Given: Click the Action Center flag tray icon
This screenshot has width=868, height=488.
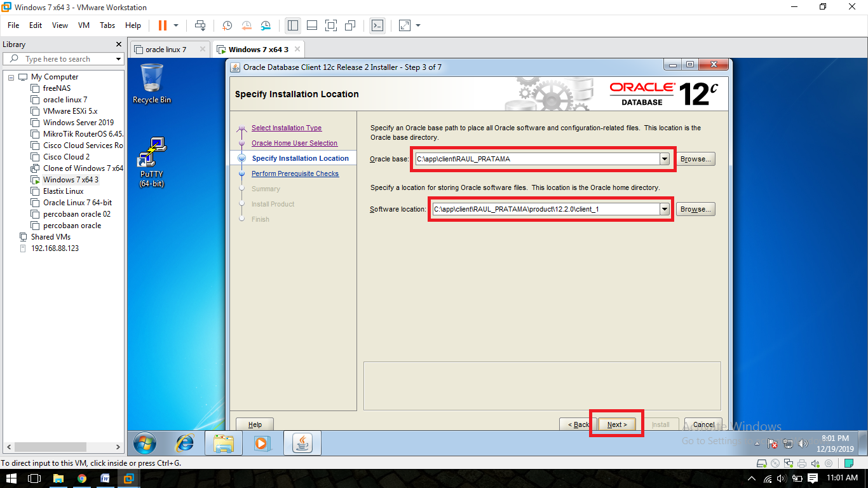Looking at the screenshot, I should coord(773,444).
